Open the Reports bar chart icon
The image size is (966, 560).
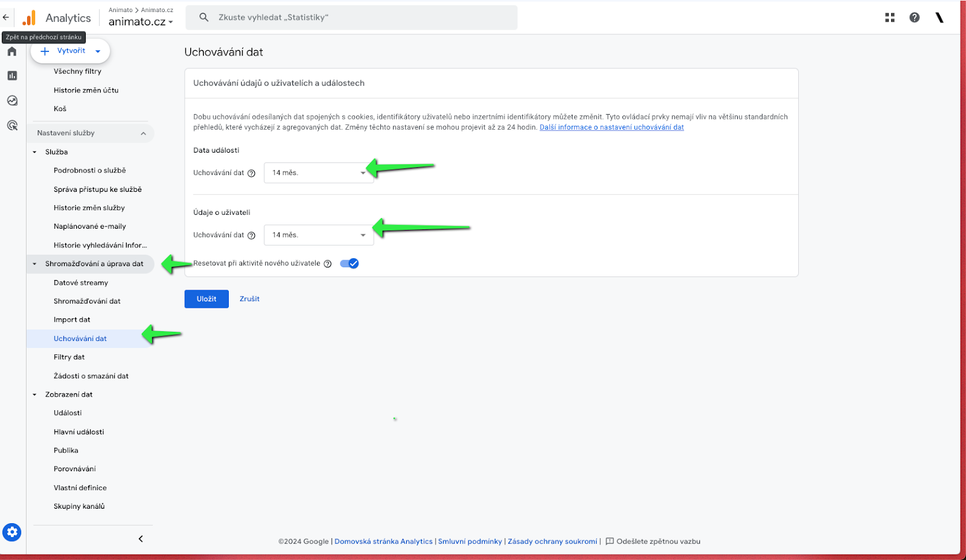[x=12, y=75]
